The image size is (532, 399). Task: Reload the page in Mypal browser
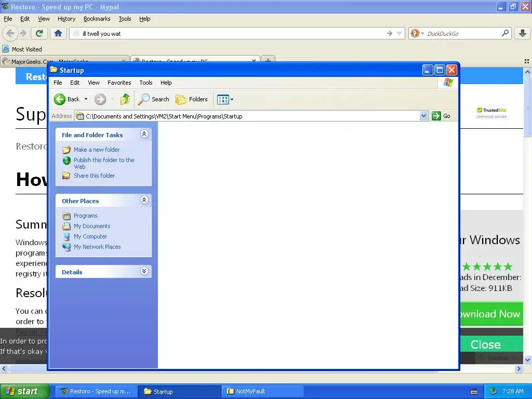[39, 33]
